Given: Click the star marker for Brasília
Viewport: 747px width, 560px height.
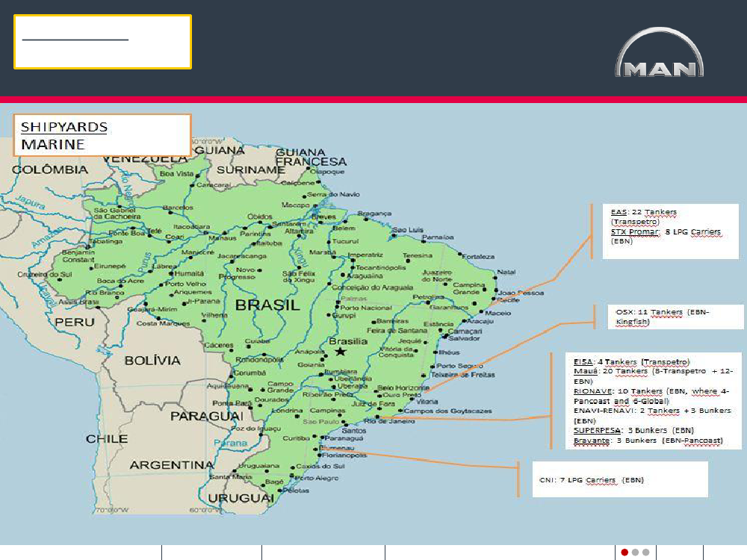Looking at the screenshot, I should (x=340, y=352).
